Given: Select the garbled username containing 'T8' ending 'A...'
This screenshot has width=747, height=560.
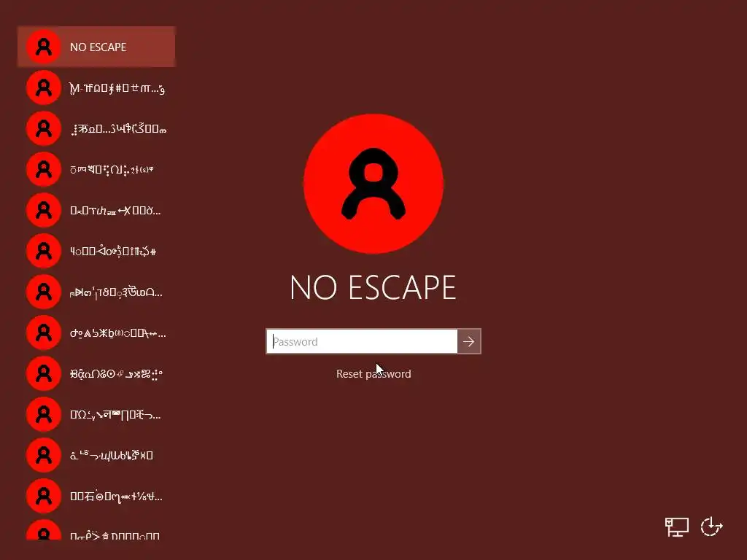Looking at the screenshot, I should pyautogui.click(x=116, y=292).
